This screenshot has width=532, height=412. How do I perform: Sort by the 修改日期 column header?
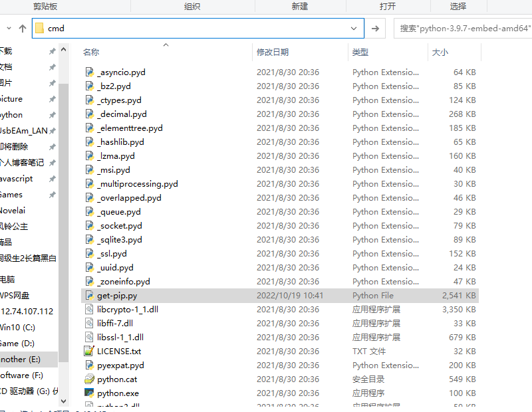point(273,52)
